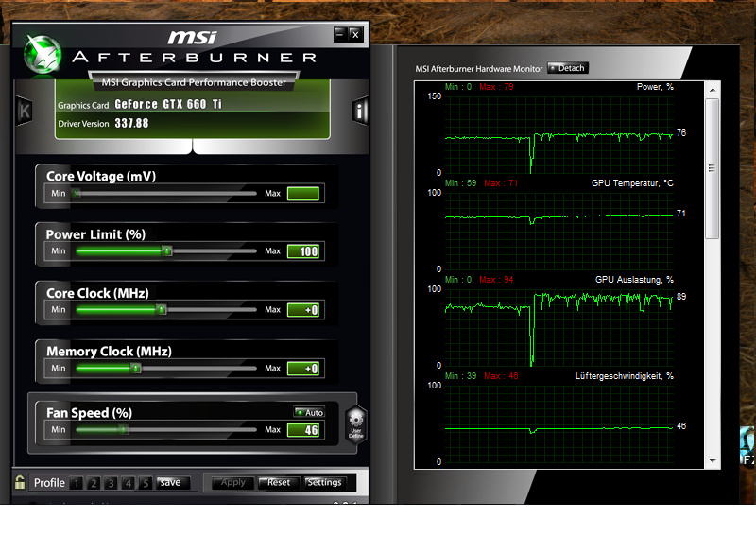
Task: Click the 'Memory Clock (MHz)' label
Action: [x=109, y=351]
